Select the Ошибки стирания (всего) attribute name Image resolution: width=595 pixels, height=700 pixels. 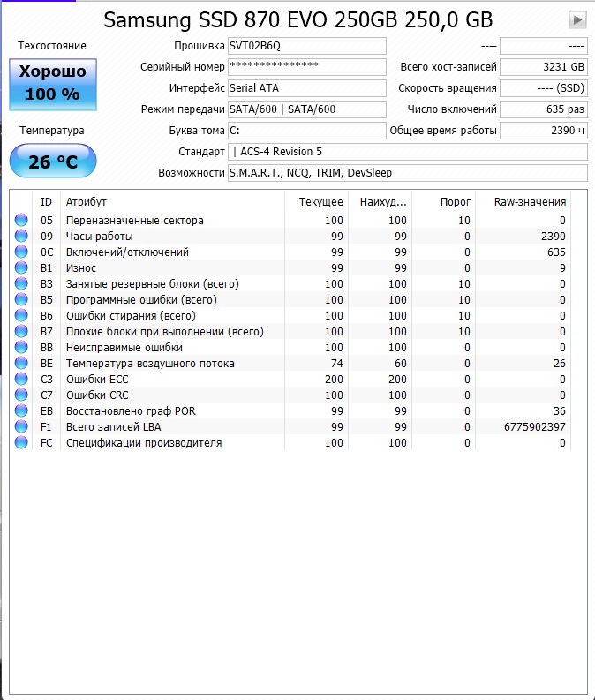coord(131,316)
